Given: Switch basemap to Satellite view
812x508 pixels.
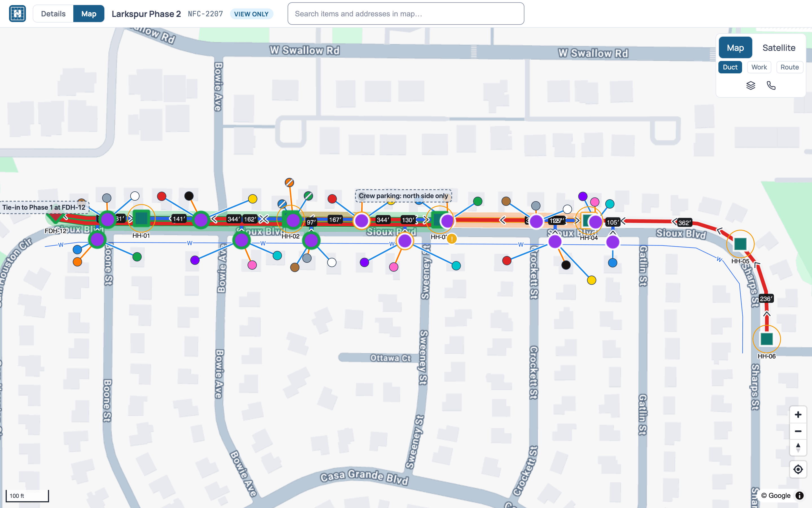Looking at the screenshot, I should tap(778, 48).
